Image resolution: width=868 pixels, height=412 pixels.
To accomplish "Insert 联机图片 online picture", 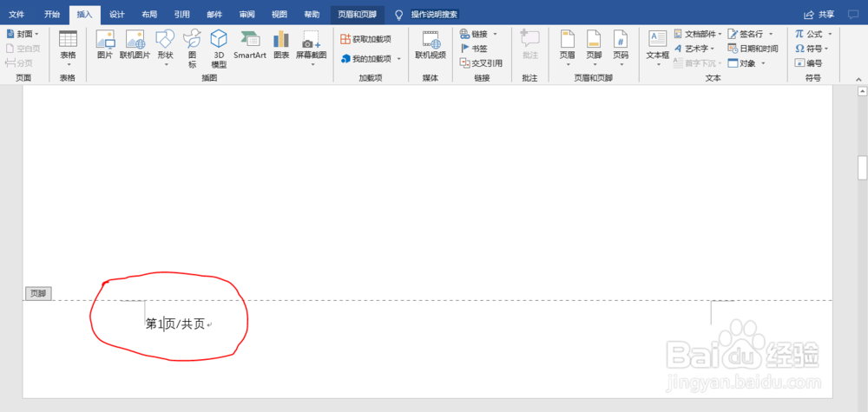I will (x=135, y=39).
